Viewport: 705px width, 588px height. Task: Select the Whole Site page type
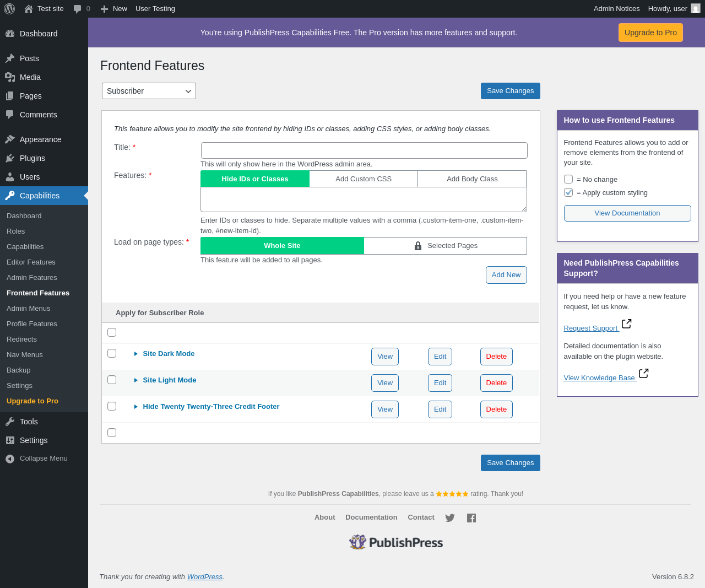(x=282, y=246)
